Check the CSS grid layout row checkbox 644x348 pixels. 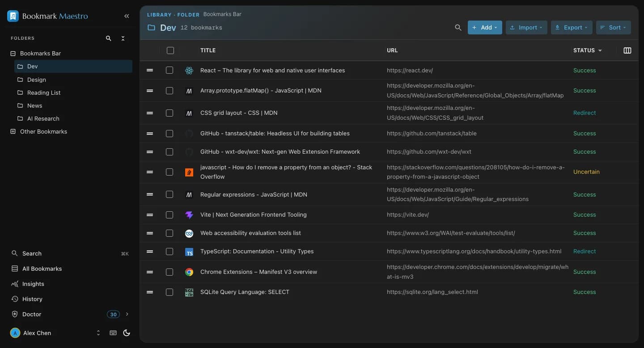coord(169,113)
